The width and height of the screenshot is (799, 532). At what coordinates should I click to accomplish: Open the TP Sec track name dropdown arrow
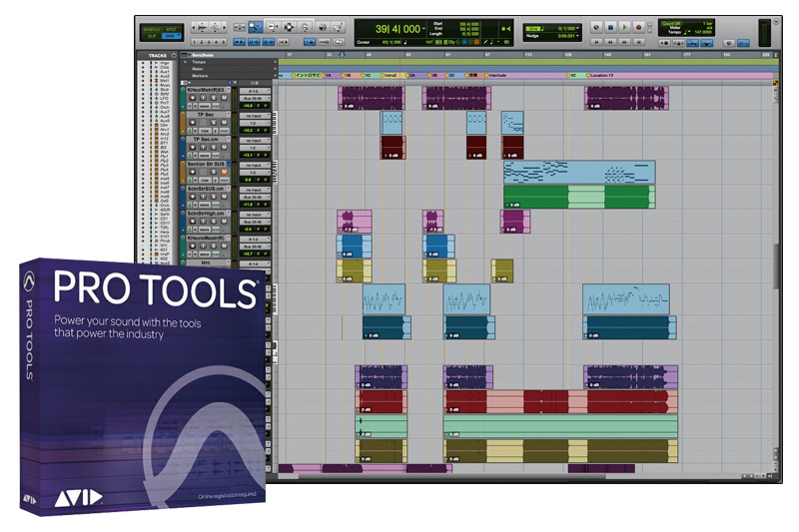tap(229, 115)
